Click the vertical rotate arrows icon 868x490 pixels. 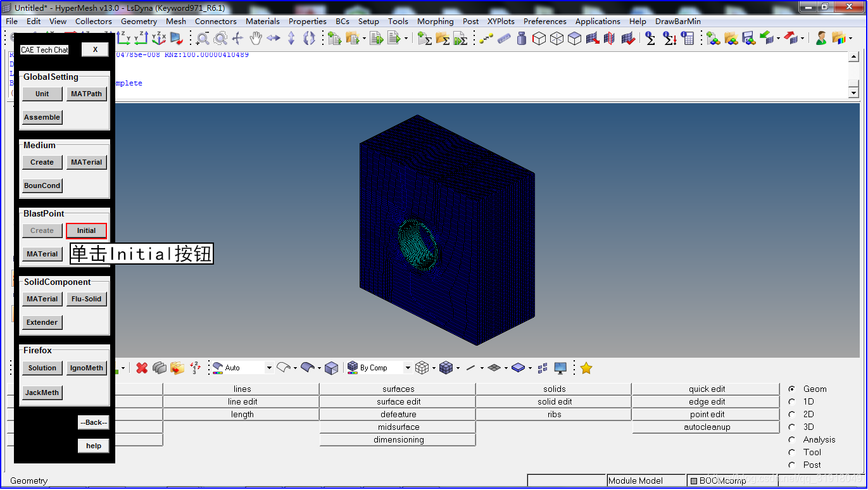point(291,39)
